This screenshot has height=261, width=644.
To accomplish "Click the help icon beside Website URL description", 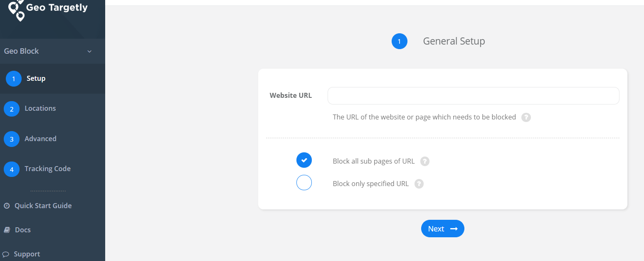I will [526, 117].
